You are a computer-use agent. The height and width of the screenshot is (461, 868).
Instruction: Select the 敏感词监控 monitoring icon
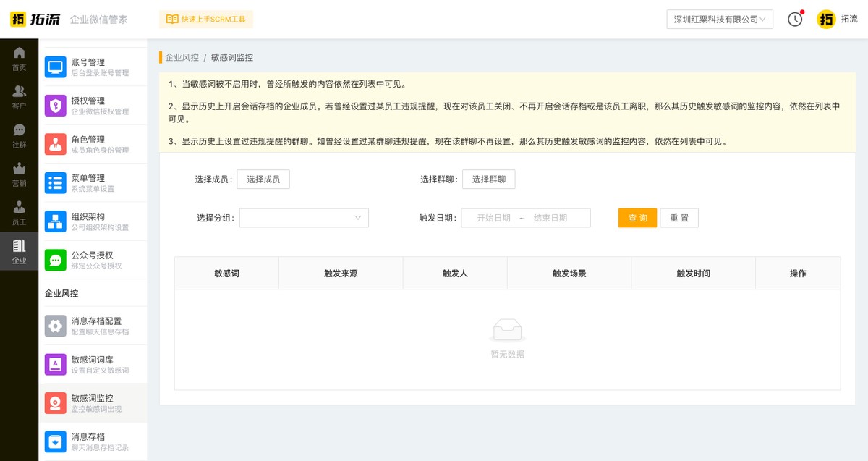point(55,402)
